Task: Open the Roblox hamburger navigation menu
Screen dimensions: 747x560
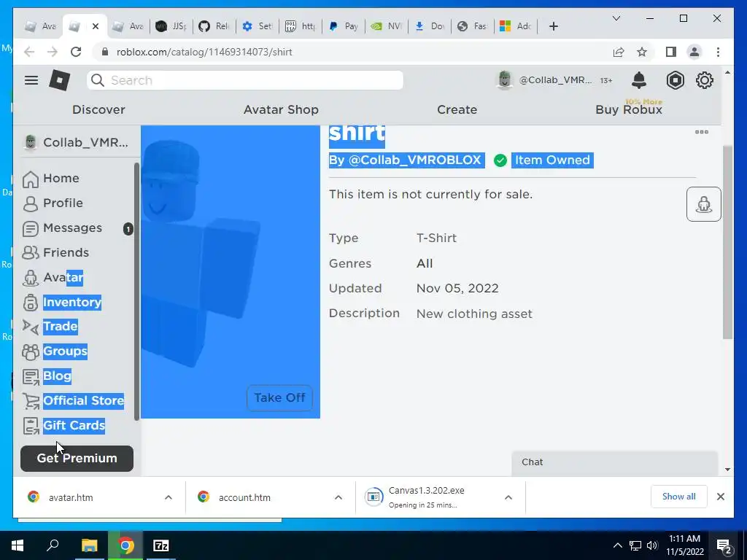Action: pyautogui.click(x=31, y=80)
